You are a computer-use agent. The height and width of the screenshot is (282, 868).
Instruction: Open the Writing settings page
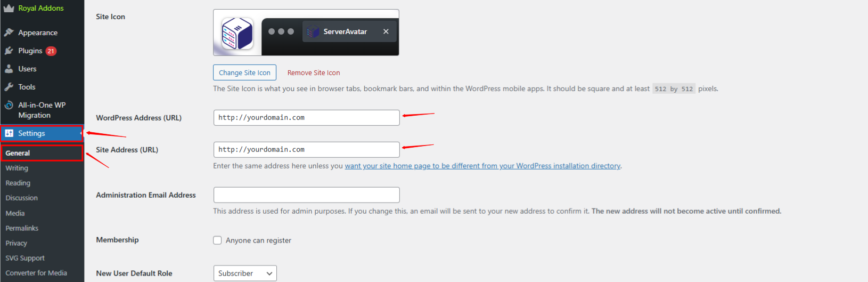point(17,168)
